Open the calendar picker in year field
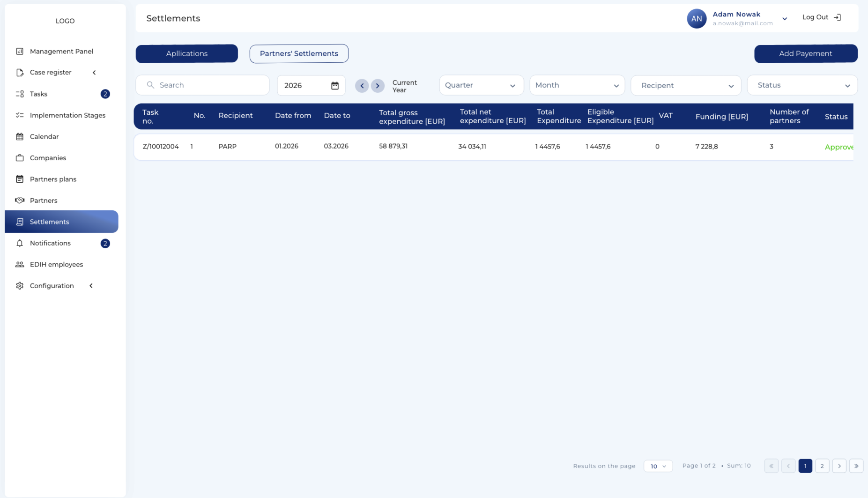Image resolution: width=868 pixels, height=498 pixels. (x=335, y=85)
